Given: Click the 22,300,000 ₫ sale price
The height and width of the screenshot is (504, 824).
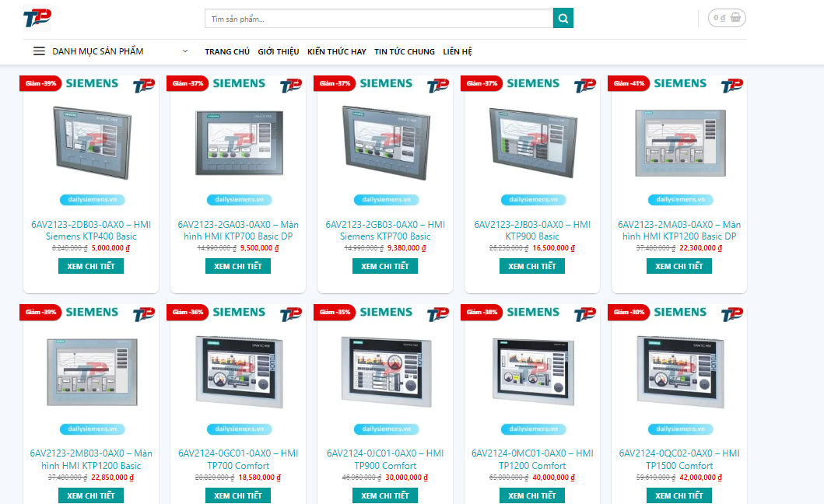Looking at the screenshot, I should 701,248.
